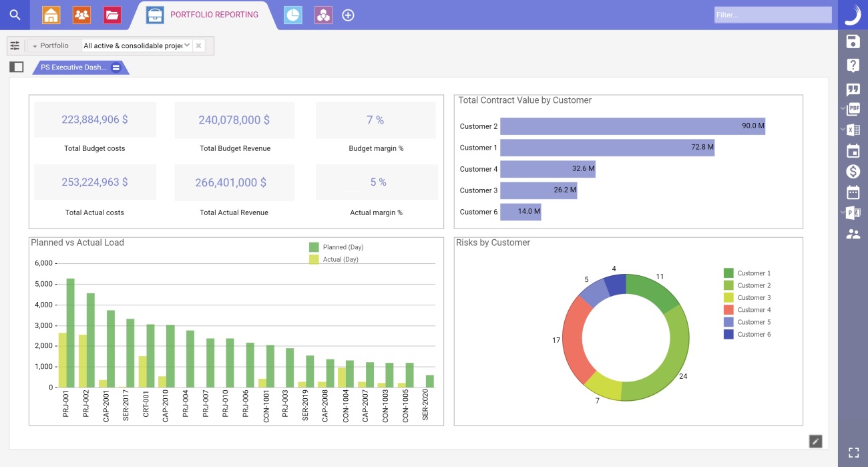Click the Customer 4 red legend swatch

728,310
